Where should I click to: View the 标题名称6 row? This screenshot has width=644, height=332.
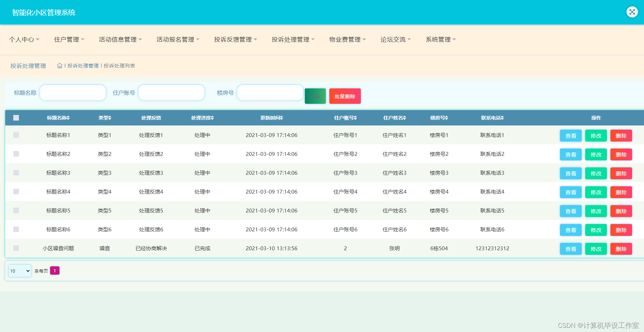point(571,230)
